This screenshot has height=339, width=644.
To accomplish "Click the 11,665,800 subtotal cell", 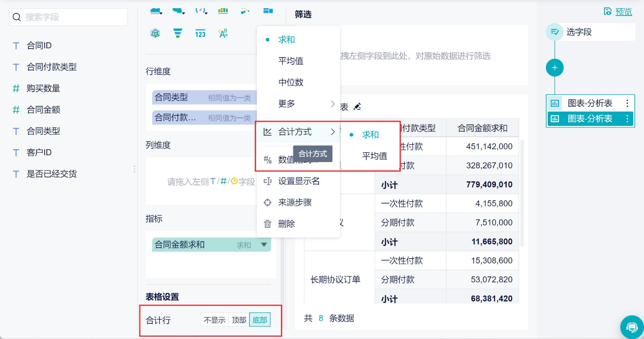I will pos(483,242).
